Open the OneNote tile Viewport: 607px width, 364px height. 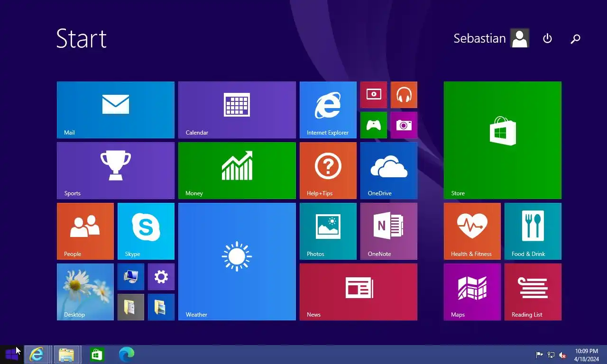point(389,231)
